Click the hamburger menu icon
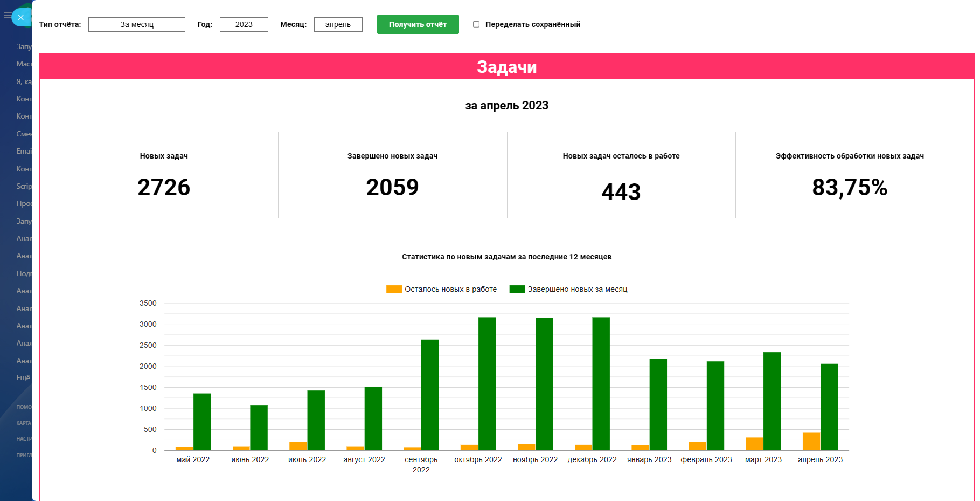 point(7,16)
